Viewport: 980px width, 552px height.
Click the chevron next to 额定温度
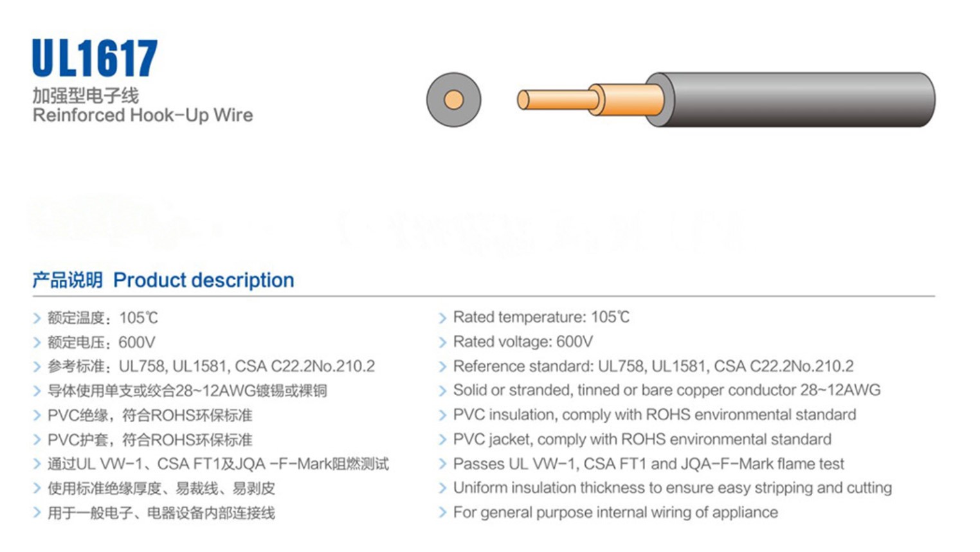pyautogui.click(x=37, y=318)
